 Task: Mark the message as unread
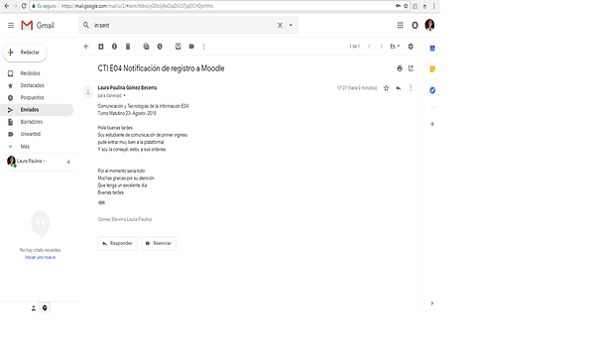(146, 47)
